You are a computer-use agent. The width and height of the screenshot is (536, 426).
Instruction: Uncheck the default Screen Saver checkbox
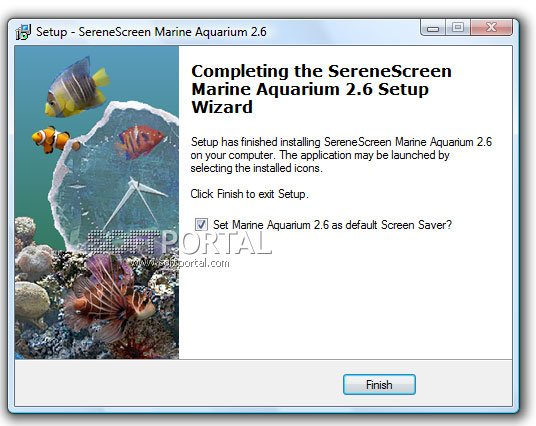201,225
